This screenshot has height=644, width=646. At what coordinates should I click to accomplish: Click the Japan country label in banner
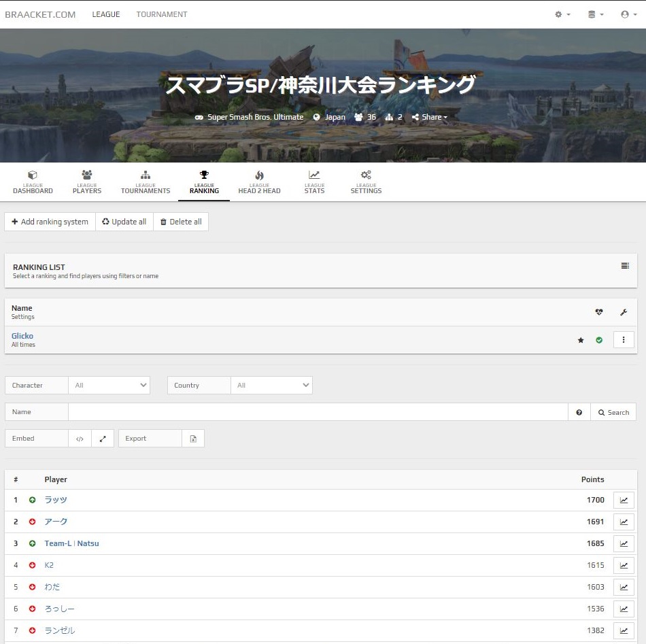(329, 117)
